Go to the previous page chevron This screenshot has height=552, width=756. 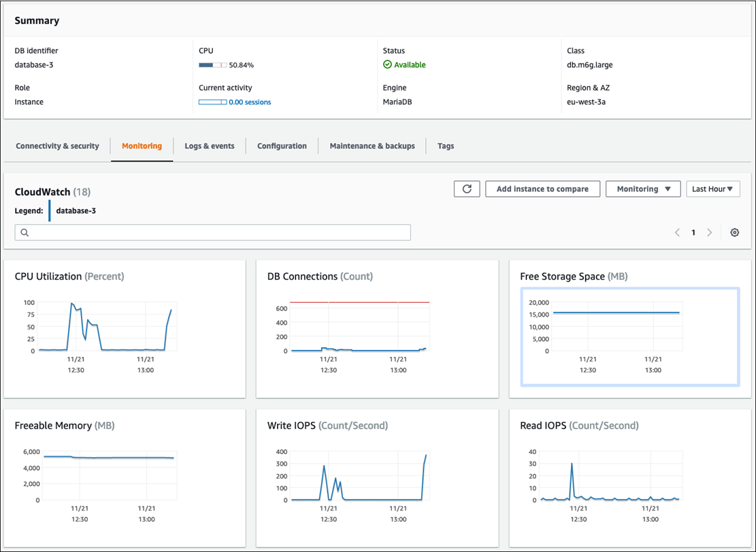(677, 232)
